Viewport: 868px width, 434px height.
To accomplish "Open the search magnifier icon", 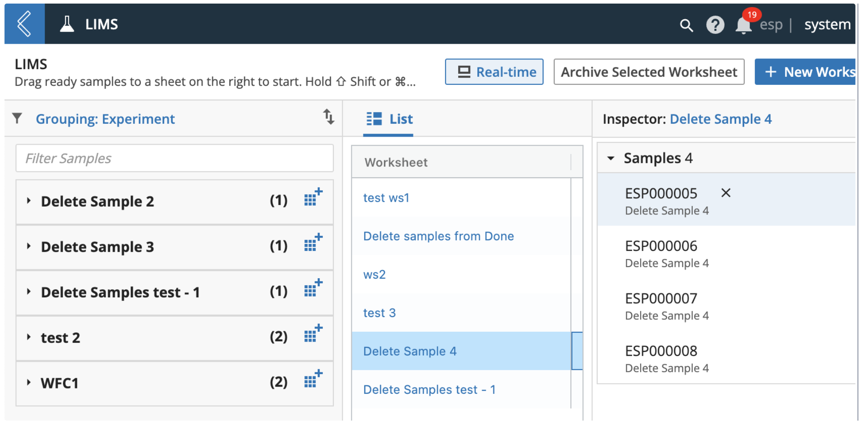I will tap(686, 25).
